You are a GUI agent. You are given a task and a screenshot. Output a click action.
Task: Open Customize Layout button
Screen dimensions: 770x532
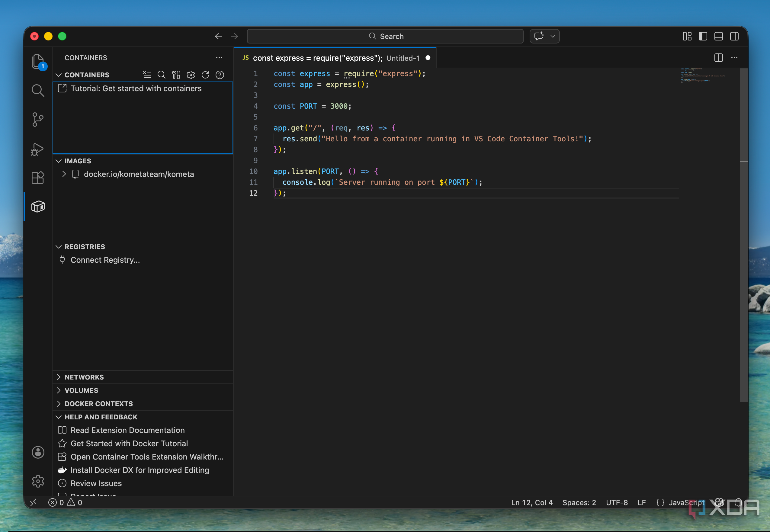point(687,36)
